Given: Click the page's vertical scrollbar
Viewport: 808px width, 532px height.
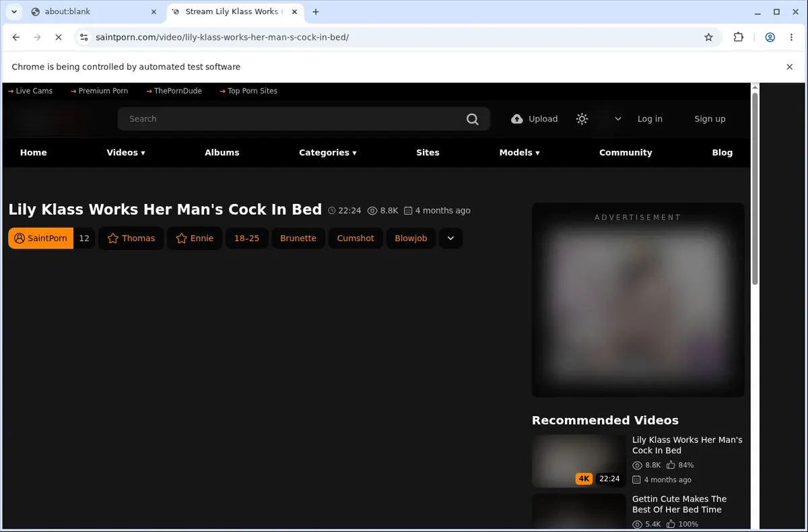Looking at the screenshot, I should [x=755, y=189].
